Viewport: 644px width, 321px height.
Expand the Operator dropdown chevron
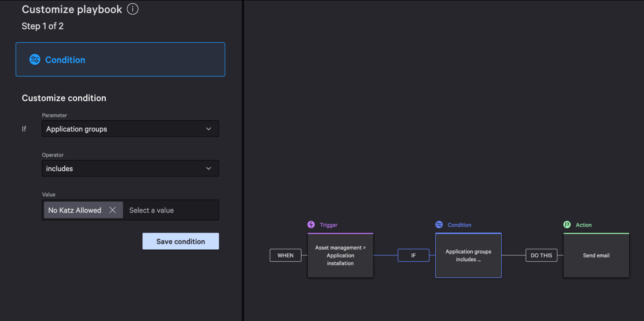[208, 168]
